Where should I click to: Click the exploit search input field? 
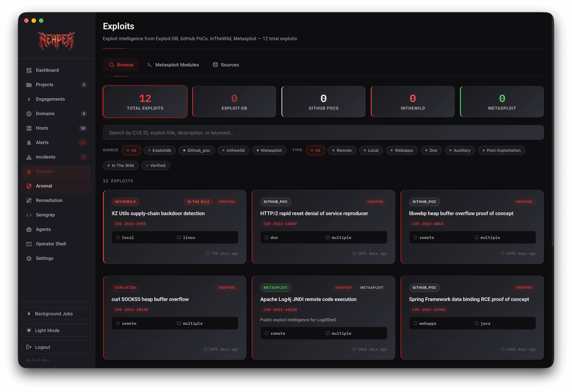pyautogui.click(x=323, y=133)
